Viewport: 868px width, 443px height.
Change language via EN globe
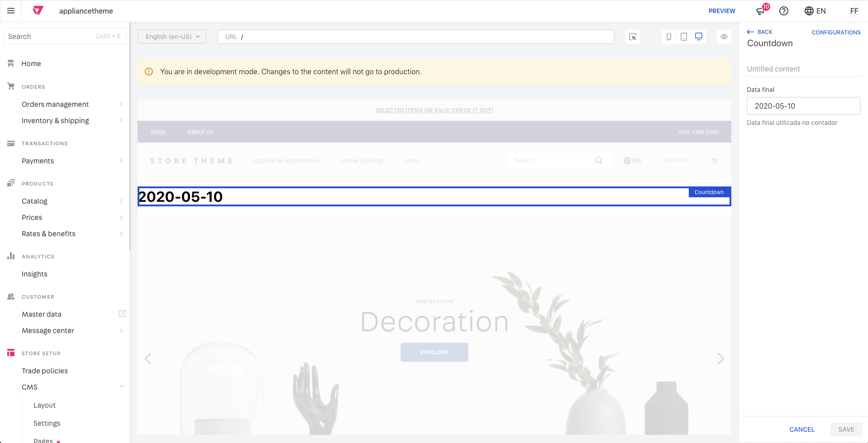point(815,11)
